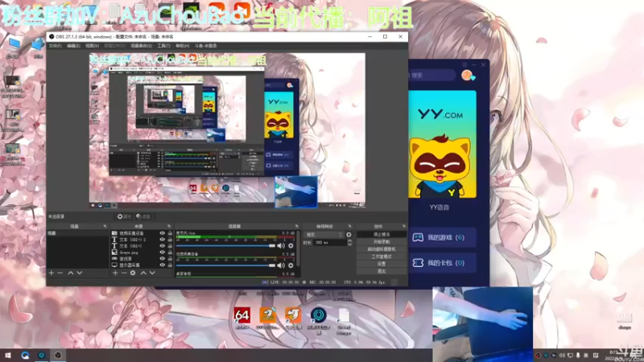Adjust the 麦克风/Aux volume slider
Viewport: 644px width, 362px height.
tap(225, 246)
